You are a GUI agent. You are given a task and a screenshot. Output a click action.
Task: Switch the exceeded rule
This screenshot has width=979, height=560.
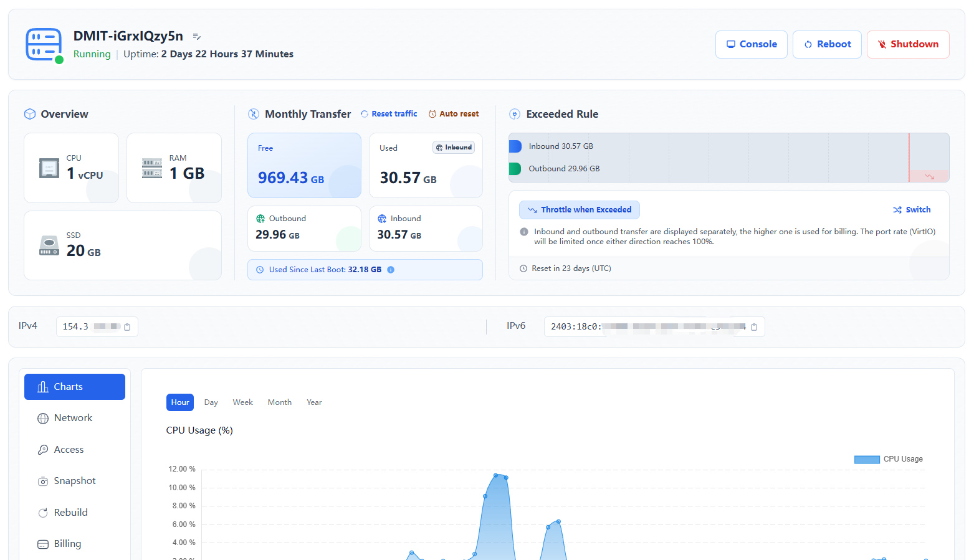click(912, 210)
